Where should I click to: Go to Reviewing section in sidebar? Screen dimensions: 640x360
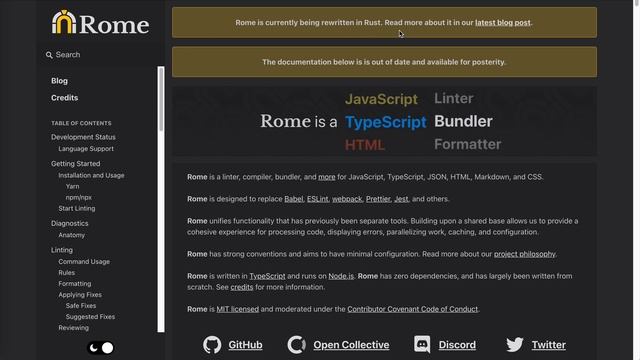73,328
